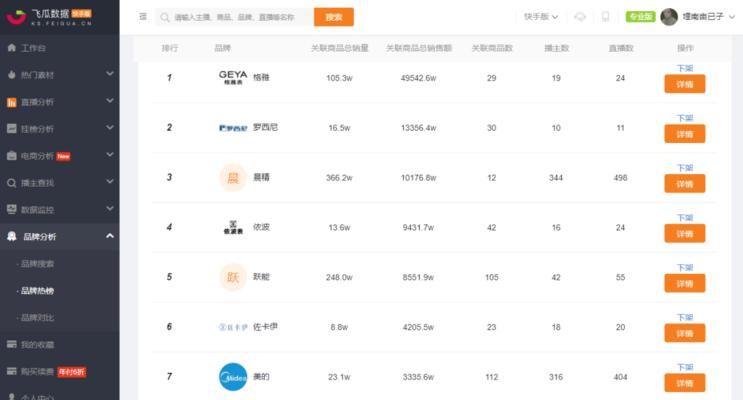
Task: Click the 关联商品总销量 column header
Action: point(339,48)
